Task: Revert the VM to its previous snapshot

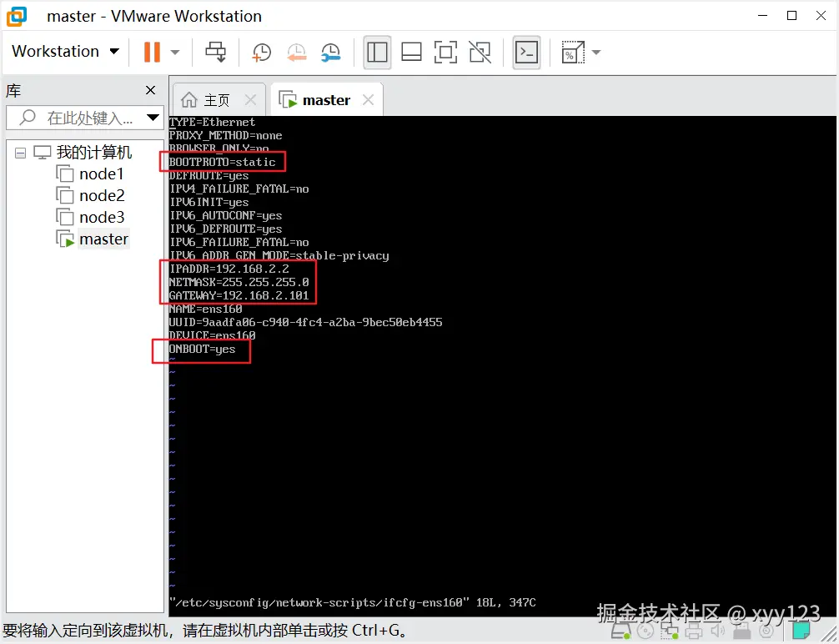Action: click(x=296, y=53)
